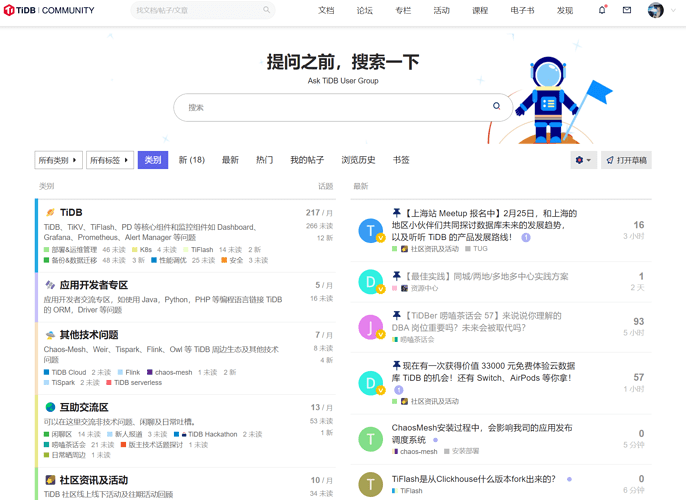This screenshot has height=500, width=686.
Task: Click the magnifier in the main 搜索 box
Action: [x=497, y=106]
